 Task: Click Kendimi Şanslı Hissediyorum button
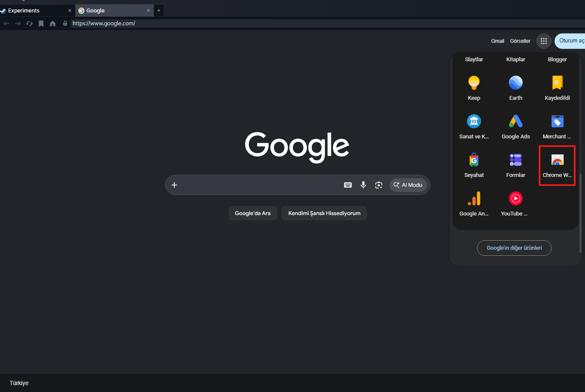[324, 213]
